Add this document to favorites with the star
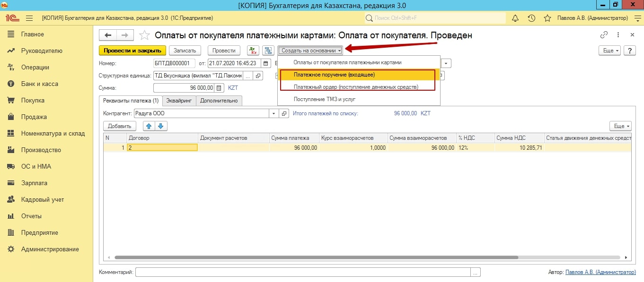644x282 pixels. [x=146, y=36]
